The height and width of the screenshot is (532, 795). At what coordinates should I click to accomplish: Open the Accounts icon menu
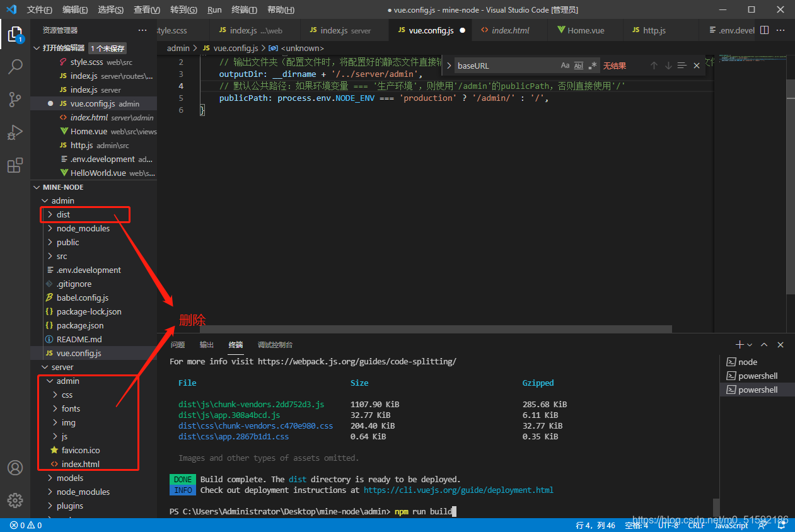[x=15, y=468]
